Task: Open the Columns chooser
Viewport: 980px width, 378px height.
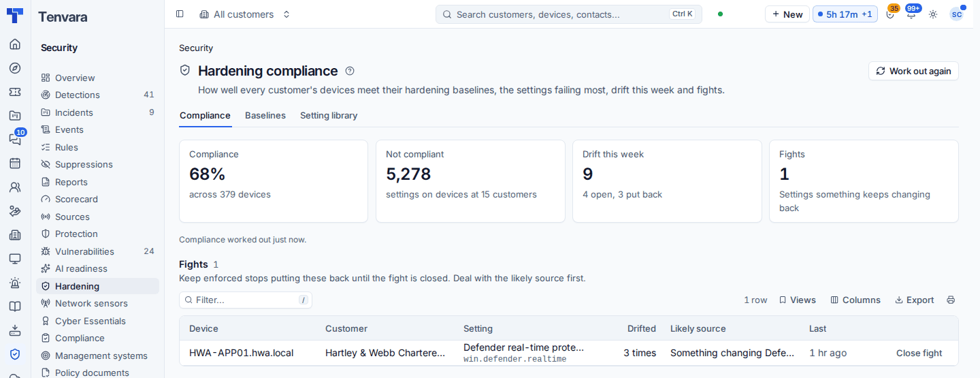Action: [855, 300]
